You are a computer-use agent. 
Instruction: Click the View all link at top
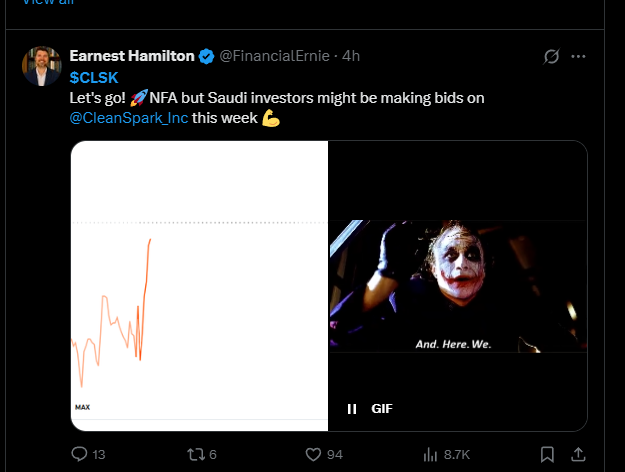[48, 2]
